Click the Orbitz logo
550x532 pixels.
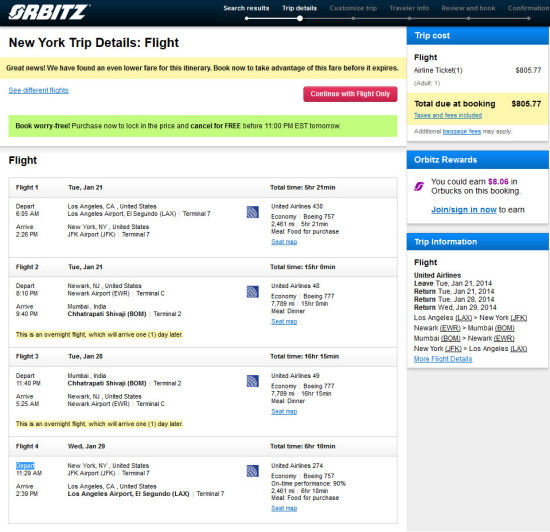pyautogui.click(x=49, y=12)
